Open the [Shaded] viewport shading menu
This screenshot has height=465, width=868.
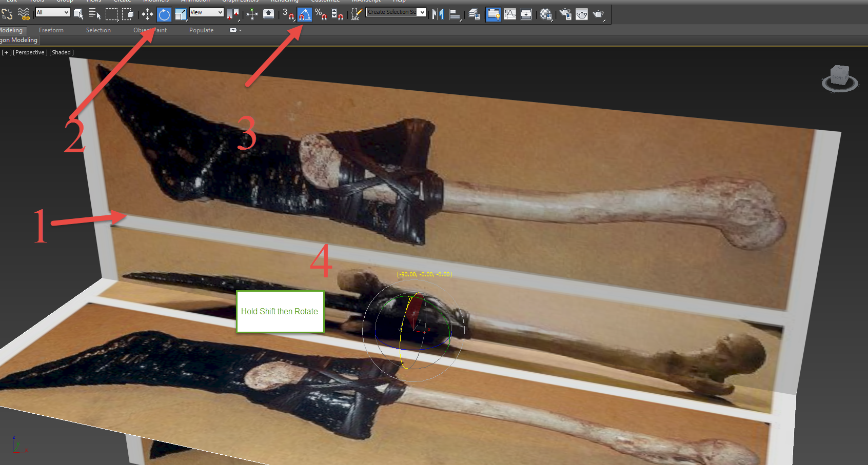62,52
